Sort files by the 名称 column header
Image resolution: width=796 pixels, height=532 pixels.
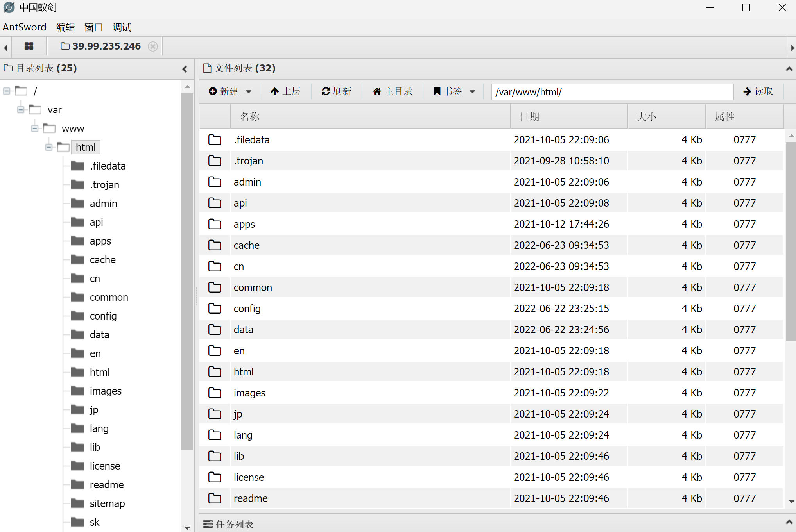(370, 116)
